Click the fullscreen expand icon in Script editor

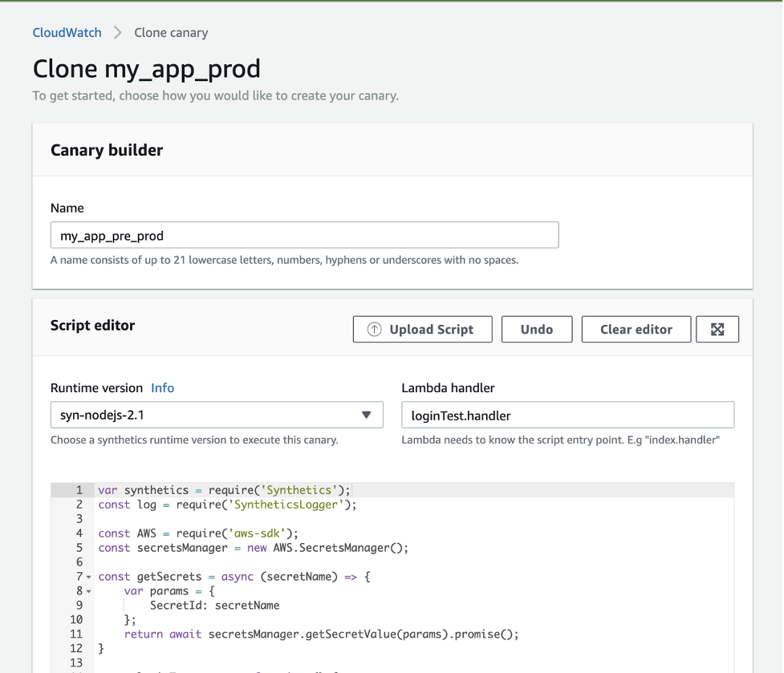point(717,329)
